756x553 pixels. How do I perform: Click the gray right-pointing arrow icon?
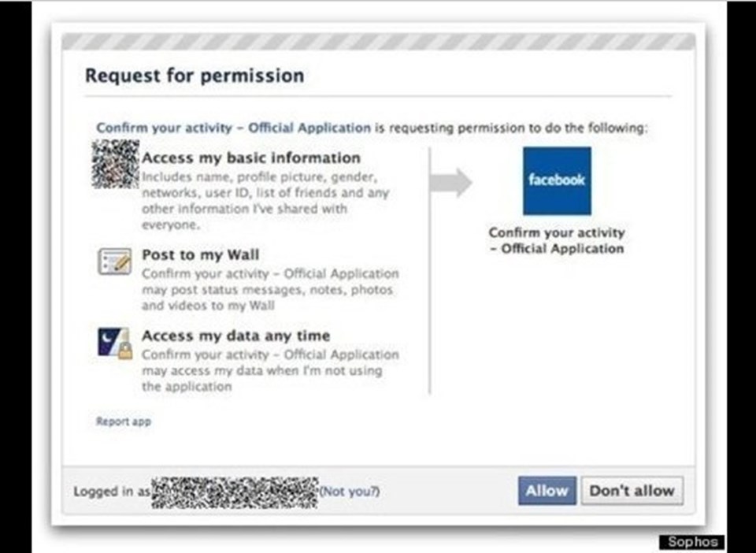pos(450,183)
